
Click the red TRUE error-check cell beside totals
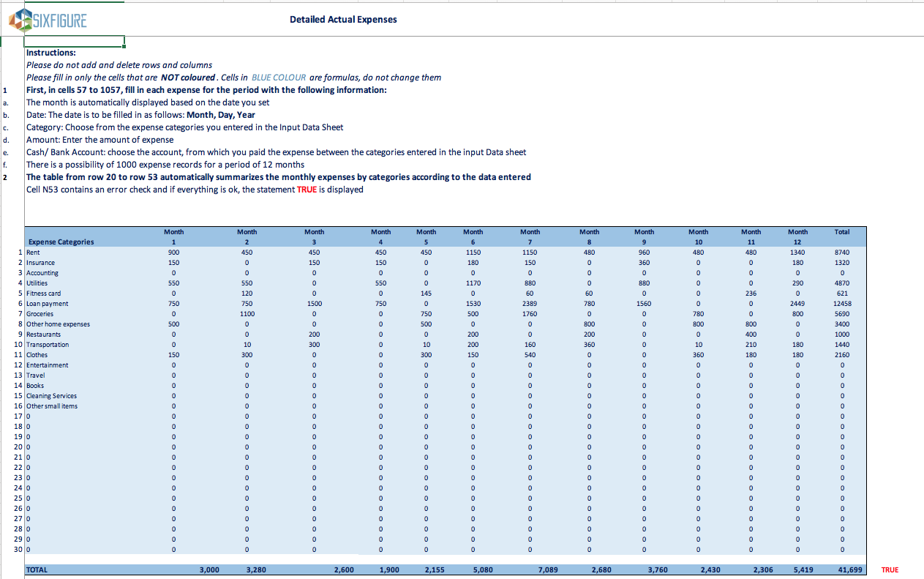tap(890, 569)
